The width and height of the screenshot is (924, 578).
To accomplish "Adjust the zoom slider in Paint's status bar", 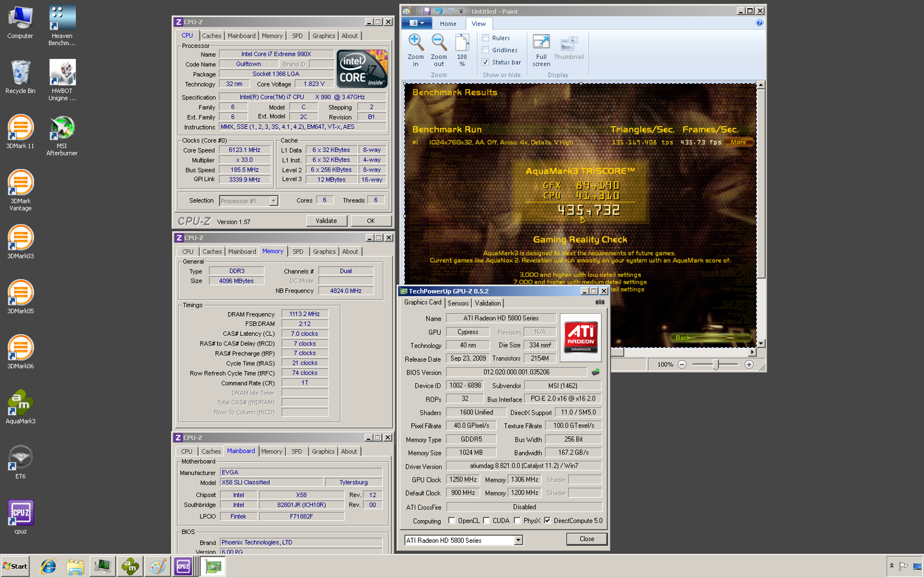I will [x=716, y=364].
